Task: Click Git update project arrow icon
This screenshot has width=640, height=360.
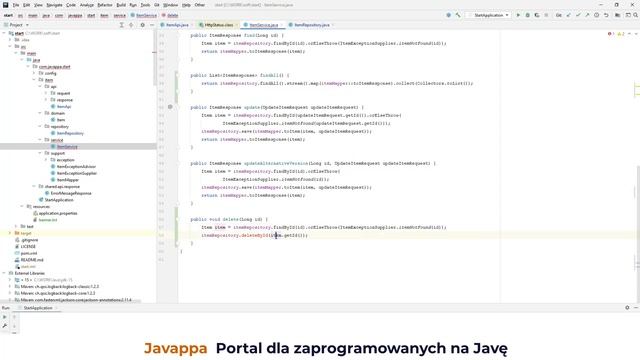Action: (569, 15)
